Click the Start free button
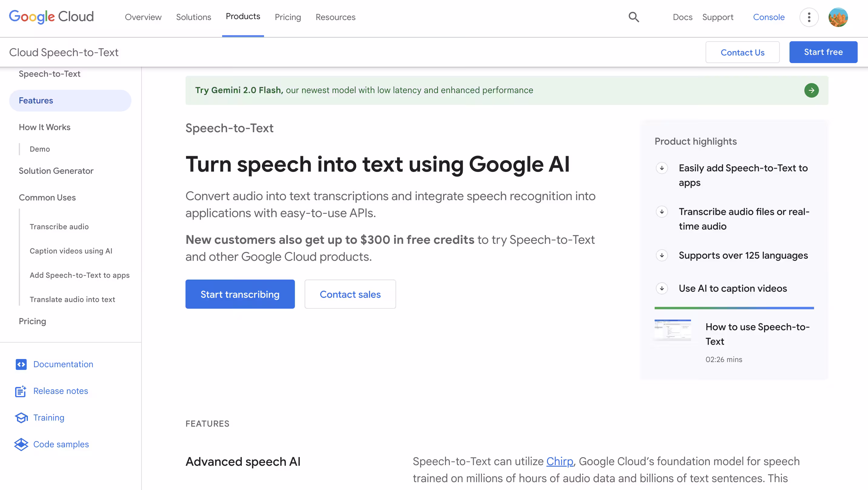868x490 pixels. coord(823,52)
